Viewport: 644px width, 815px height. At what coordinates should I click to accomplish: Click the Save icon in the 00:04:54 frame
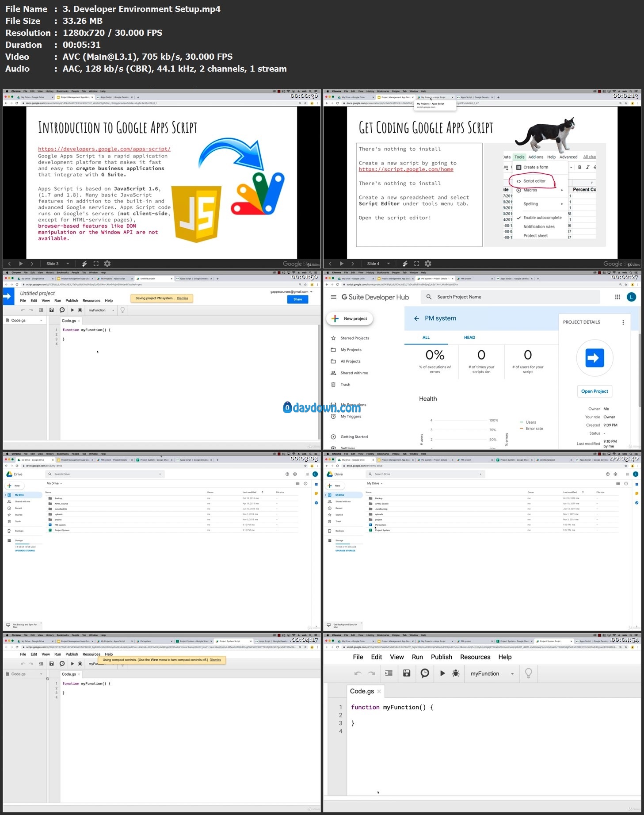point(407,673)
